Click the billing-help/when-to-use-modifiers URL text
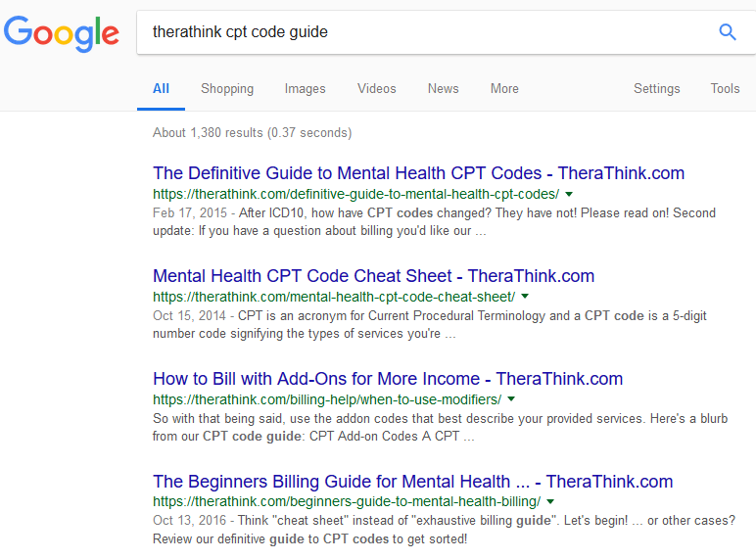The height and width of the screenshot is (560, 756). (x=327, y=399)
